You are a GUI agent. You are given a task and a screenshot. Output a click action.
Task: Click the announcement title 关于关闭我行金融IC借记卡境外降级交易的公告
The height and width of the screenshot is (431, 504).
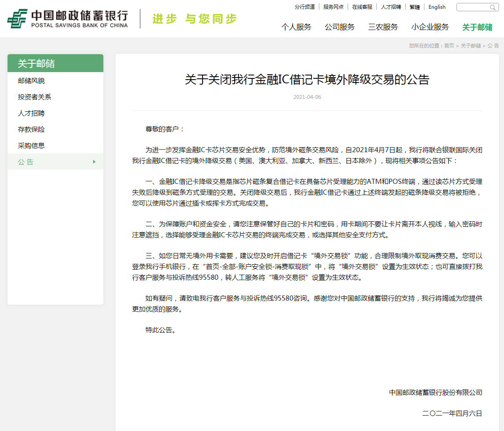pos(307,80)
